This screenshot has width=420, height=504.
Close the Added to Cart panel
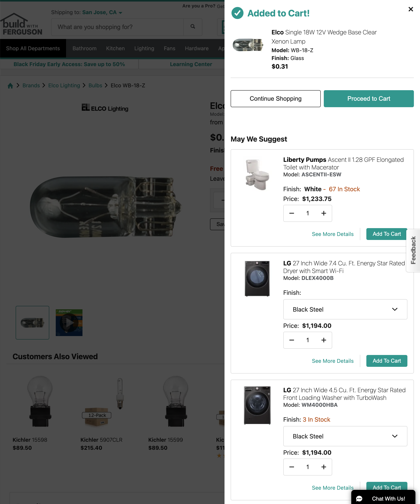[x=411, y=9]
